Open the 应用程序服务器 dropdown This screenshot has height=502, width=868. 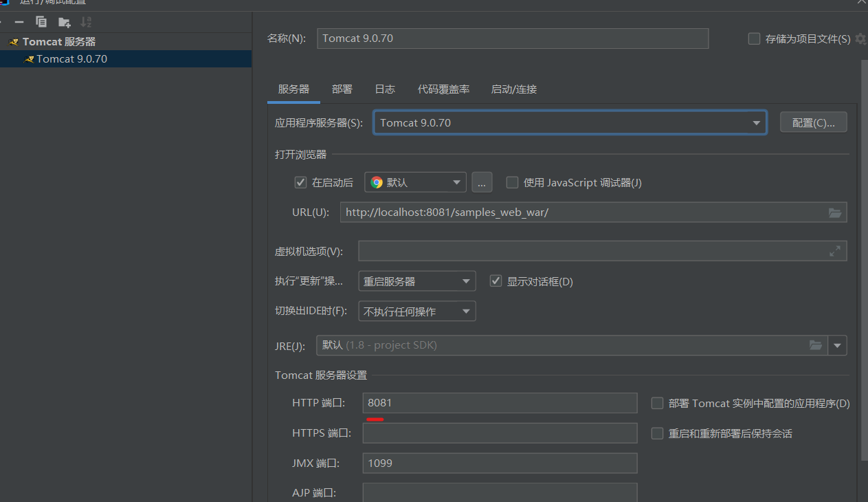coord(570,123)
